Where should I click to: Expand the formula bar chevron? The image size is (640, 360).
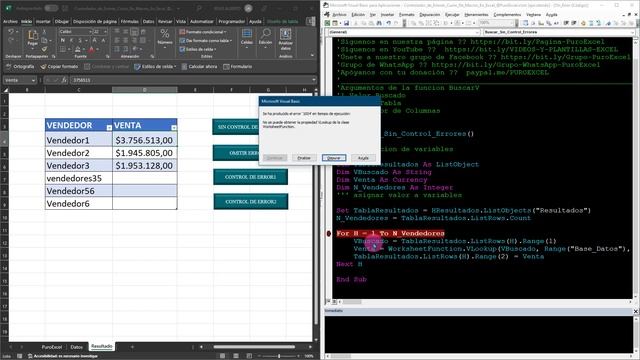313,80
